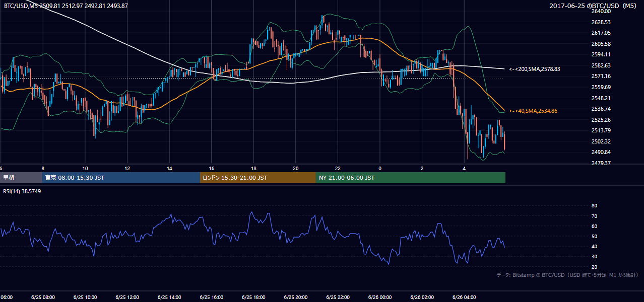The image size is (644, 302).
Task: Click hour tick 16 under price chart
Action: [x=212, y=168]
